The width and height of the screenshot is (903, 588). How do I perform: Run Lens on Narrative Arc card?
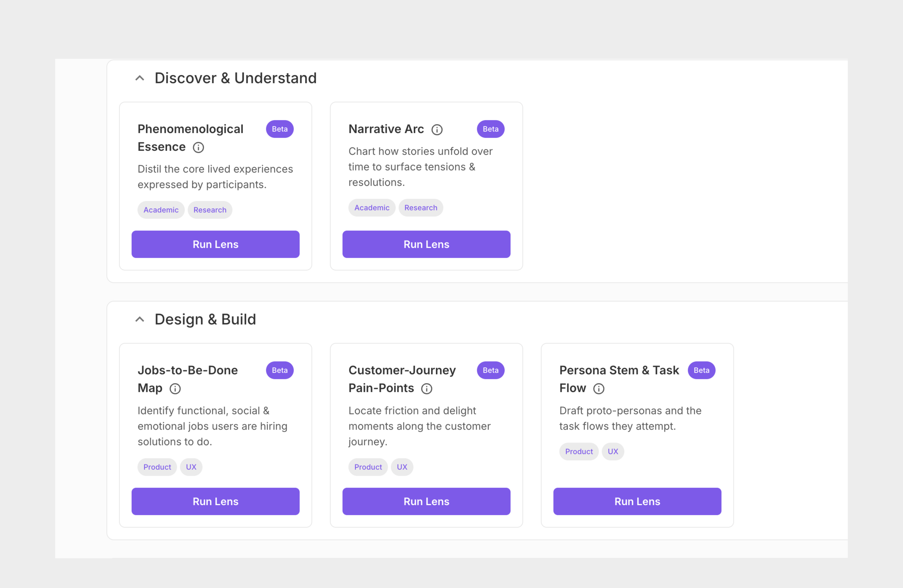[x=426, y=244]
